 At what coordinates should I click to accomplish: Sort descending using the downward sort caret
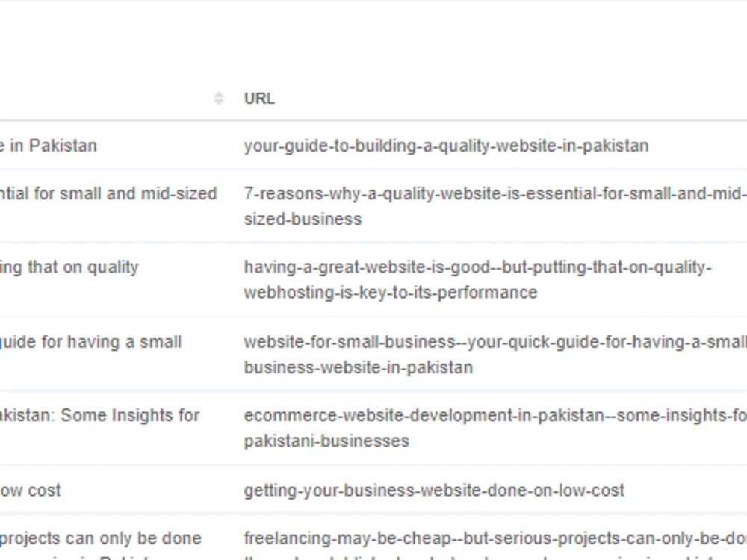tap(219, 101)
